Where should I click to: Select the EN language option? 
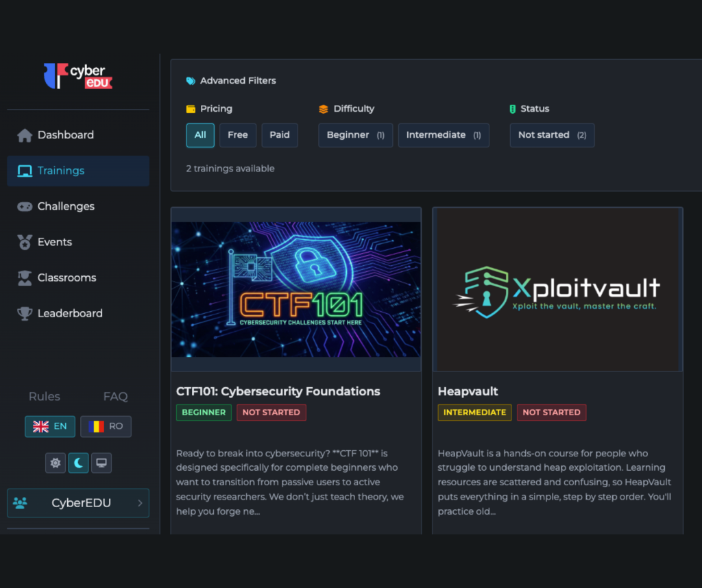50,426
